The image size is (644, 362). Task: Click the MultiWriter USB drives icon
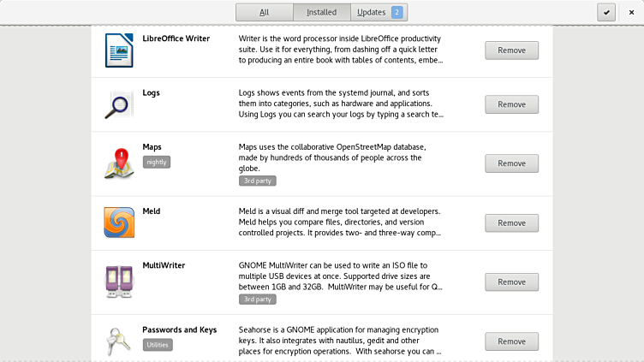[119, 282]
